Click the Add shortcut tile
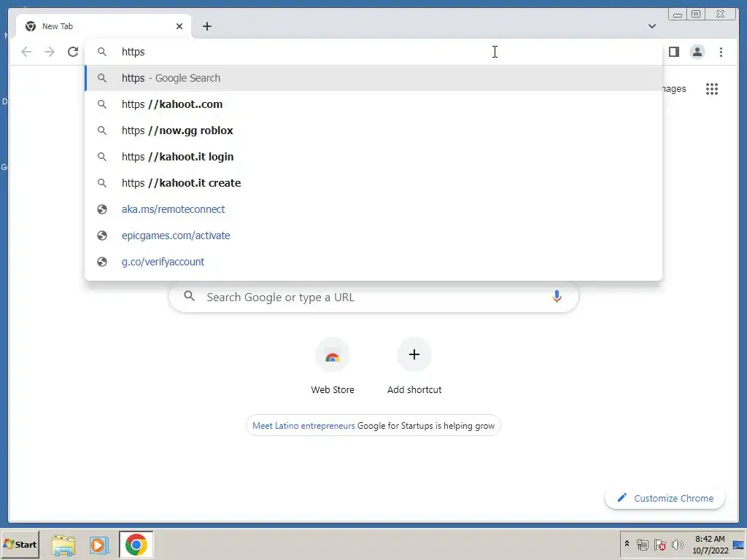Screen dimensions: 747x560 click(x=414, y=366)
